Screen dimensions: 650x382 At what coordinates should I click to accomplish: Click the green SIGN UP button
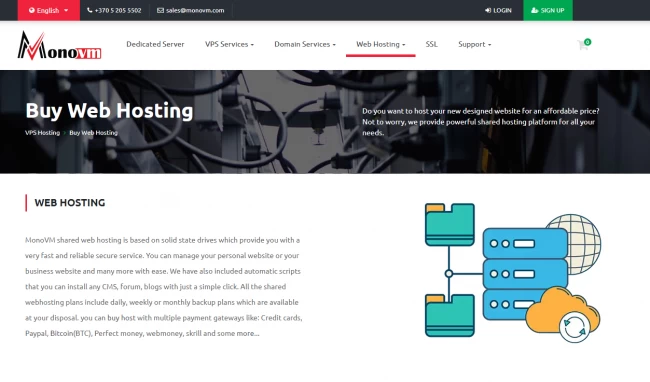click(548, 10)
